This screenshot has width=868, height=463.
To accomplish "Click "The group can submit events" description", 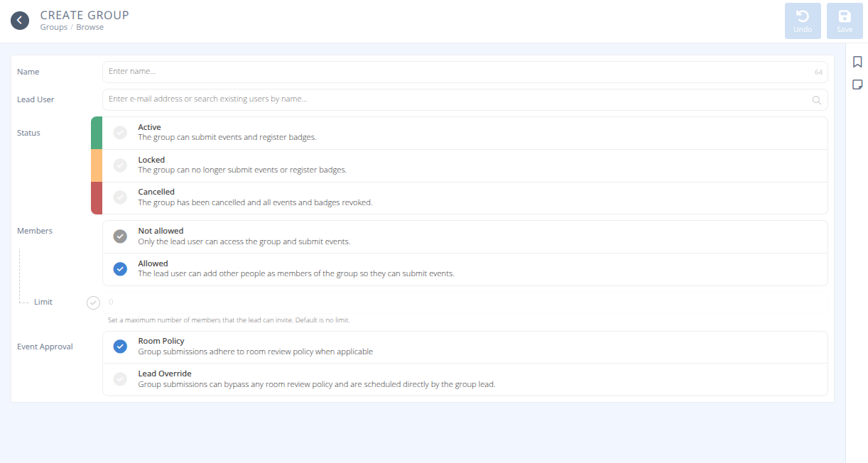I will 227,138.
